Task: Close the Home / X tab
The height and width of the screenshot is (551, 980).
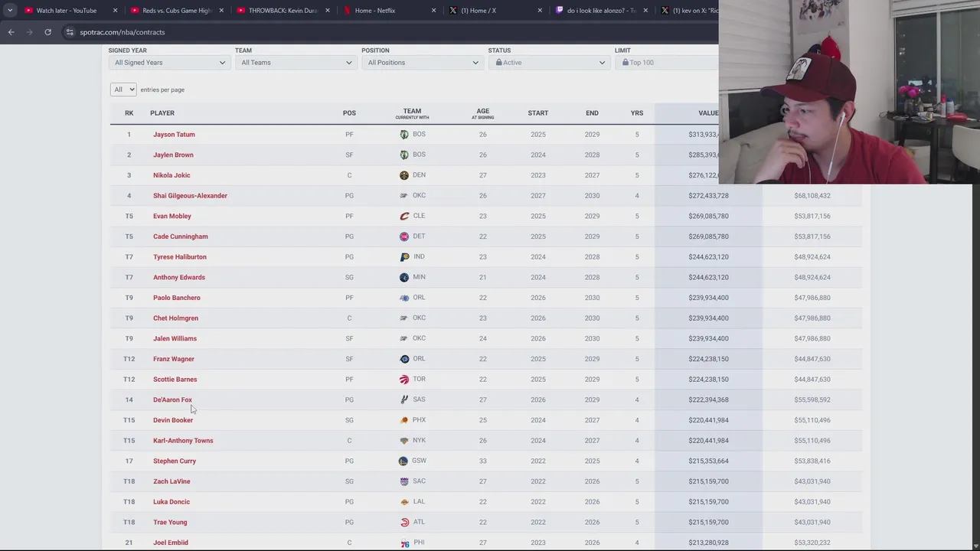Action: (540, 11)
